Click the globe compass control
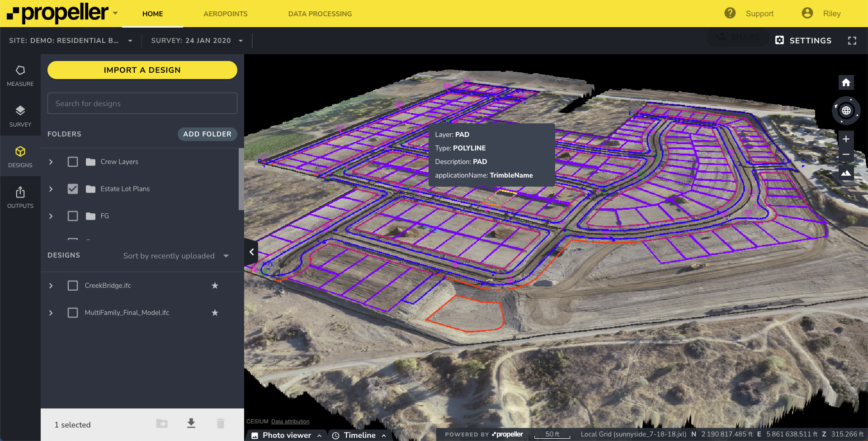 pyautogui.click(x=846, y=110)
